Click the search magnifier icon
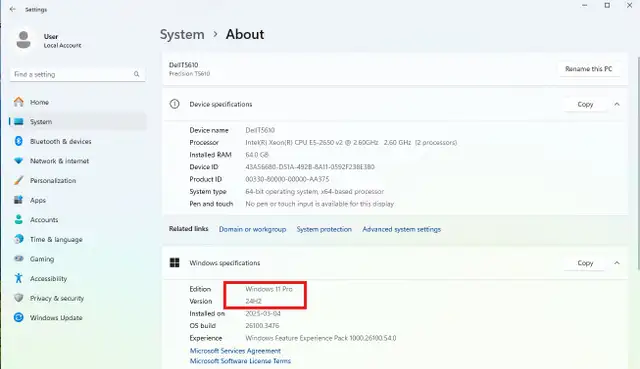640x369 pixels. 136,74
